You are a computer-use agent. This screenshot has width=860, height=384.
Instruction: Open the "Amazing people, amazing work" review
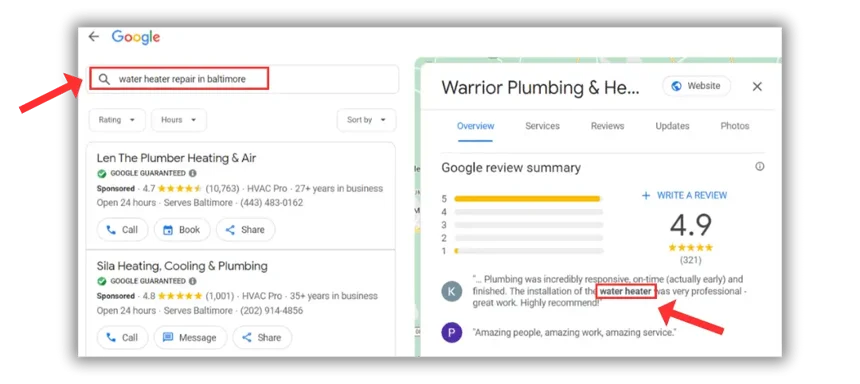[x=574, y=332]
